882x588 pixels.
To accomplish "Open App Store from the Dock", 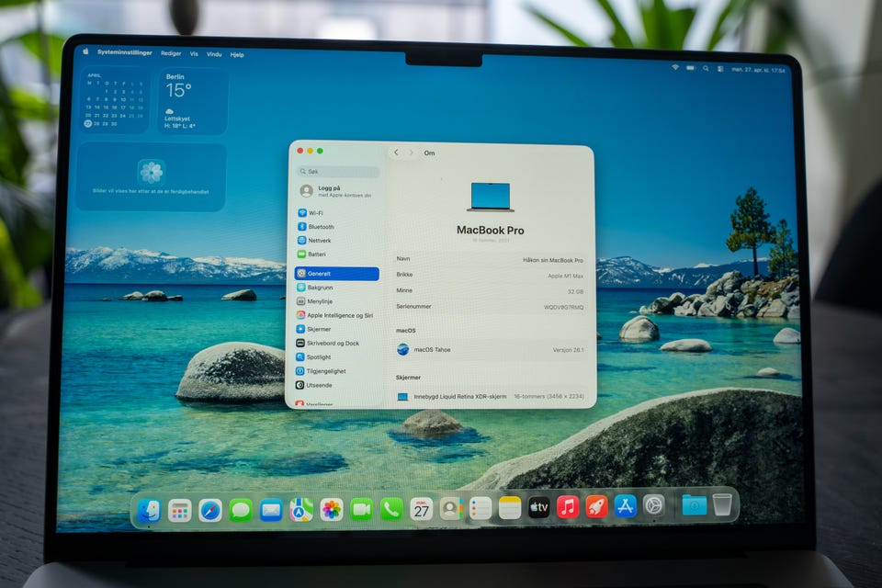I will coord(625,506).
